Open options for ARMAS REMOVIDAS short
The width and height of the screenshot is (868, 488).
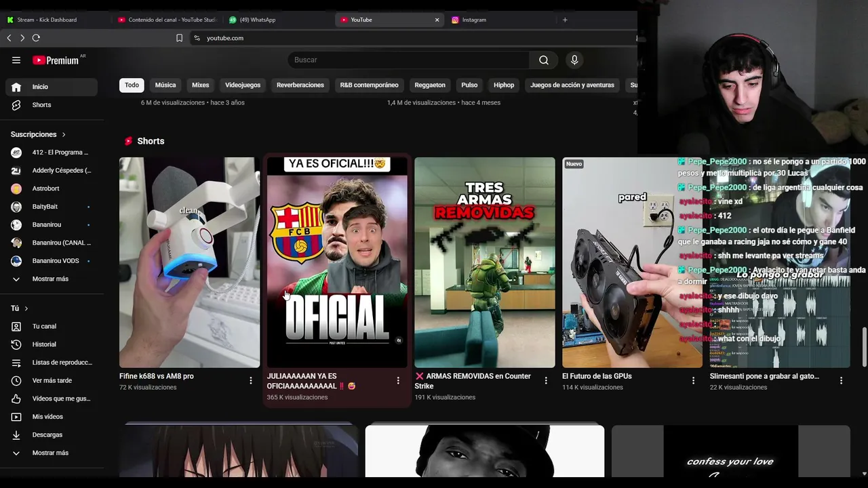click(x=546, y=381)
